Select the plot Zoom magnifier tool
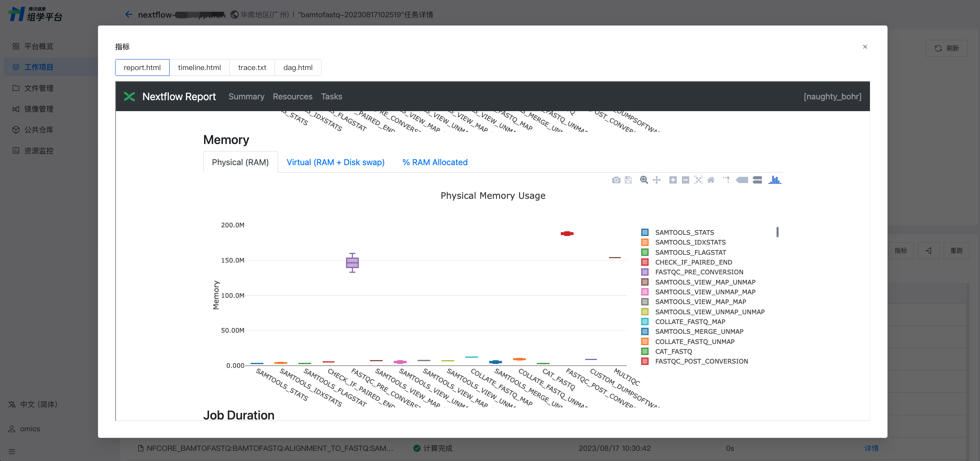Image resolution: width=980 pixels, height=461 pixels. 644,180
